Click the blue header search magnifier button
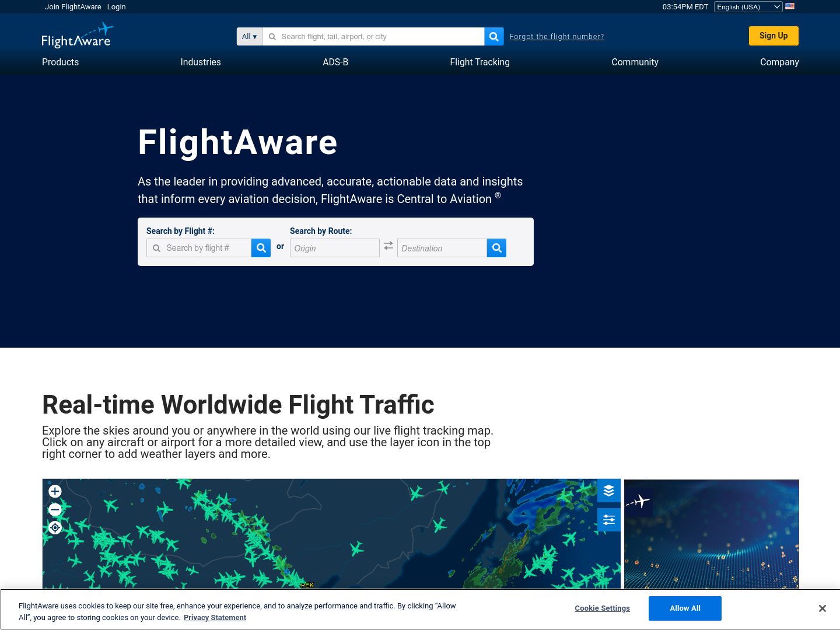Viewport: 840px width, 630px height. [494, 36]
